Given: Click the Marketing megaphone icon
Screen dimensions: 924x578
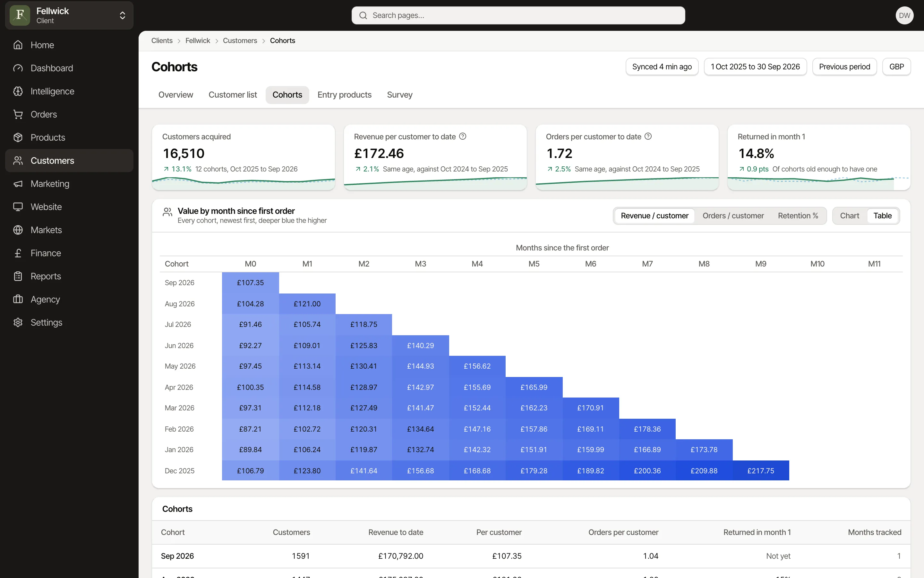Looking at the screenshot, I should [x=18, y=184].
